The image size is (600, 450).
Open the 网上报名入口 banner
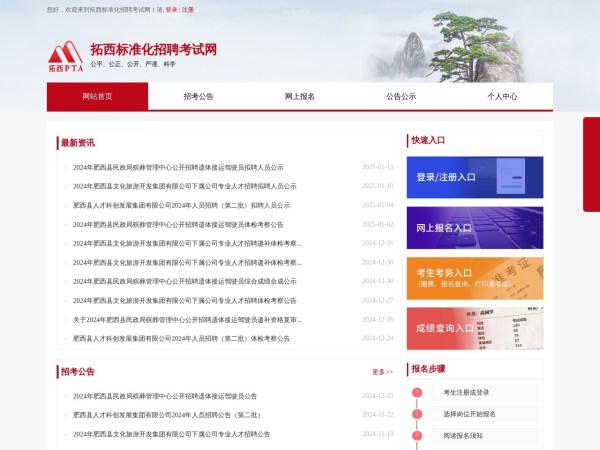474,228
